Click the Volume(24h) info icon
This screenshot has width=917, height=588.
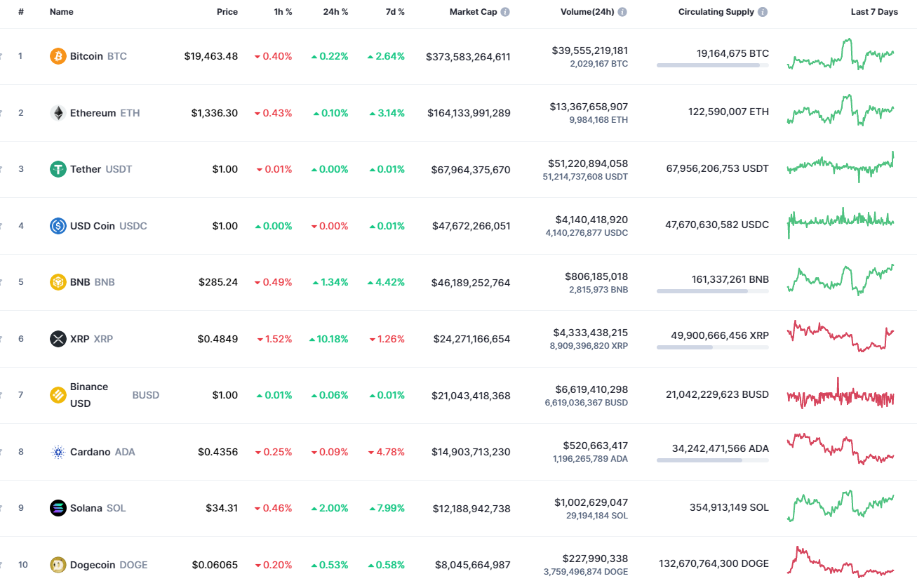click(623, 11)
